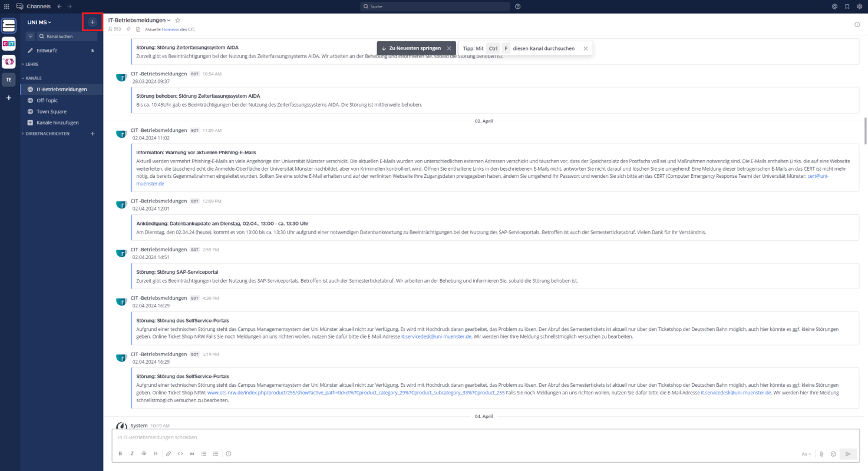Open recent mentions via the @ icon
This screenshot has width=868, height=471.
(834, 6)
